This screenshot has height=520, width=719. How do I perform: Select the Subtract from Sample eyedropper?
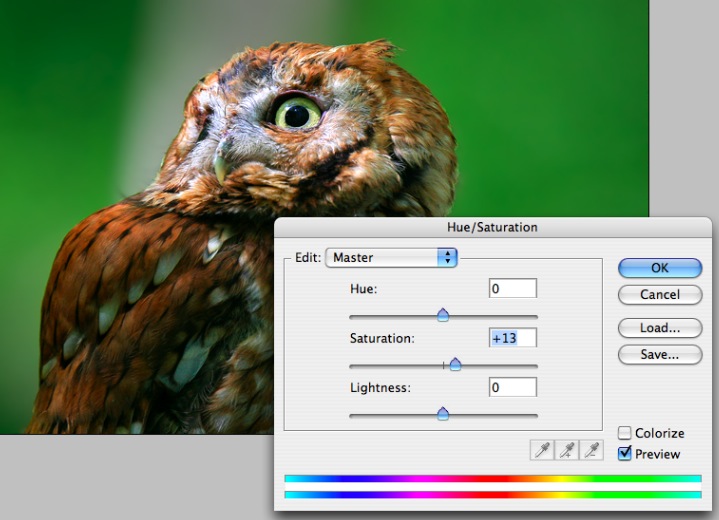pos(592,450)
